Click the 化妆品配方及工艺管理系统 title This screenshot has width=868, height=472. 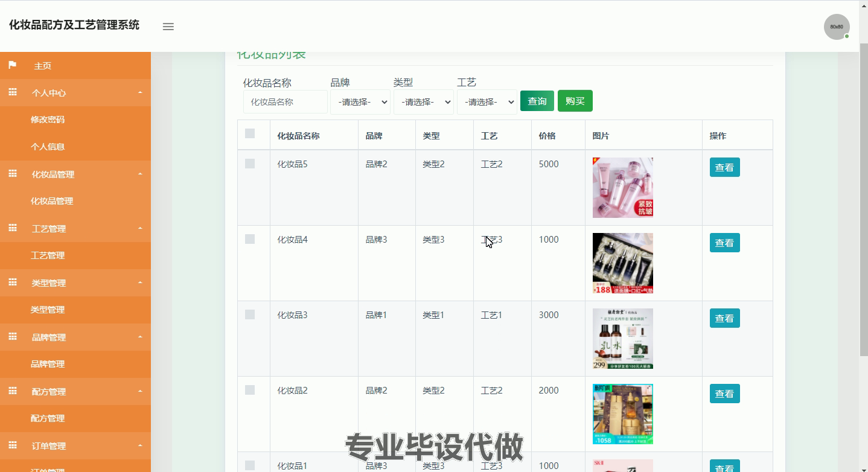(x=74, y=25)
